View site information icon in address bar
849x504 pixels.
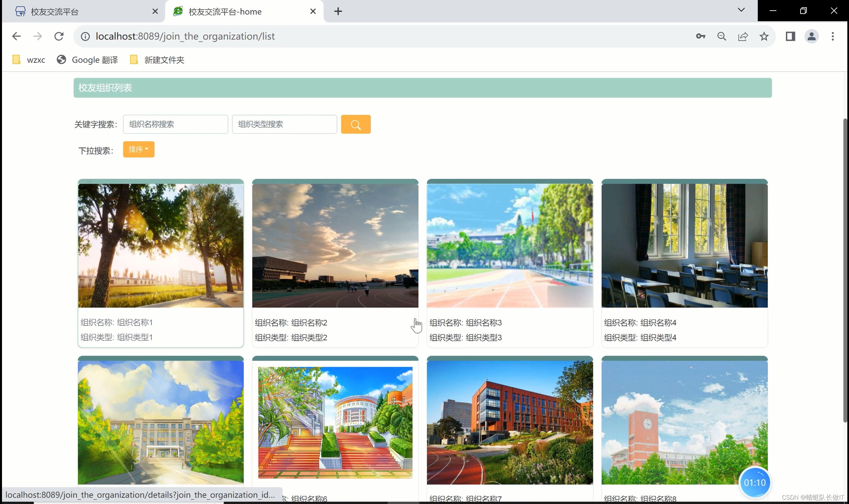tap(85, 36)
